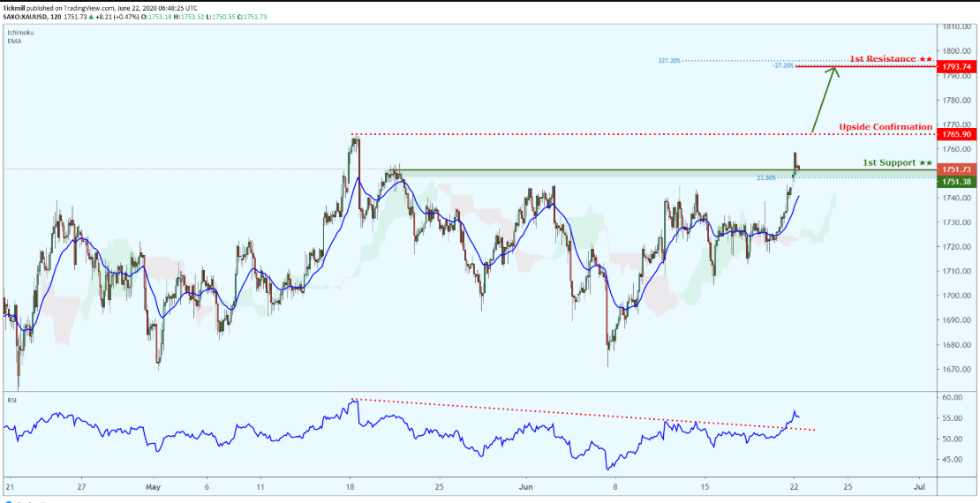This screenshot has height=503, width=980.
Task: Click 1810.00 on the price axis
Action: coord(957,26)
